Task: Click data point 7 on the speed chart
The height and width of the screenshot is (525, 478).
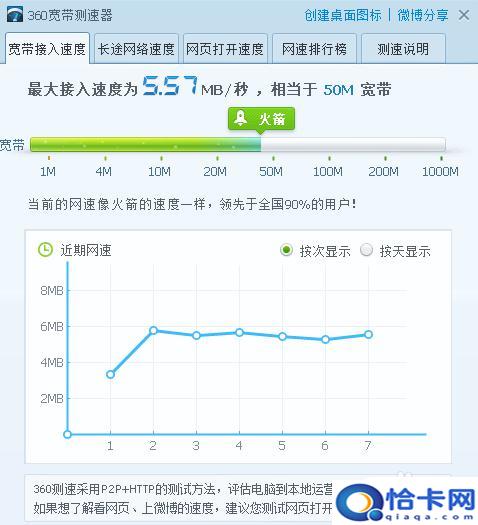Action: click(368, 334)
